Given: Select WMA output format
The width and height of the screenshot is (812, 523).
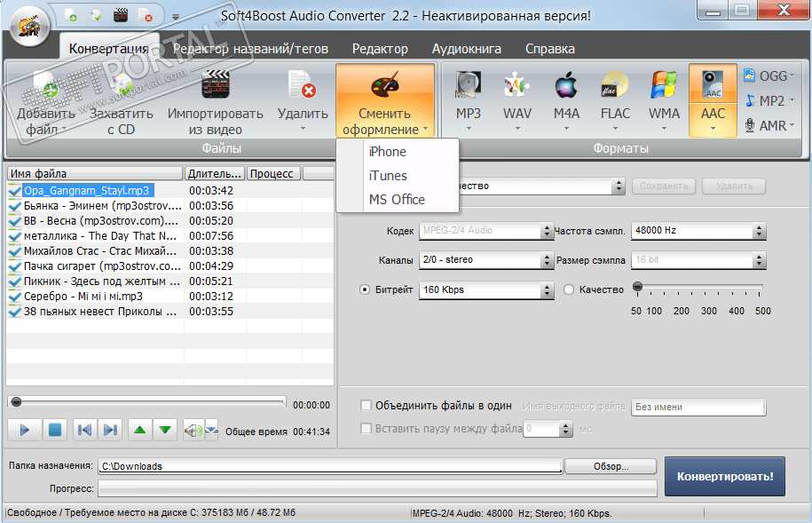Looking at the screenshot, I should 664,100.
